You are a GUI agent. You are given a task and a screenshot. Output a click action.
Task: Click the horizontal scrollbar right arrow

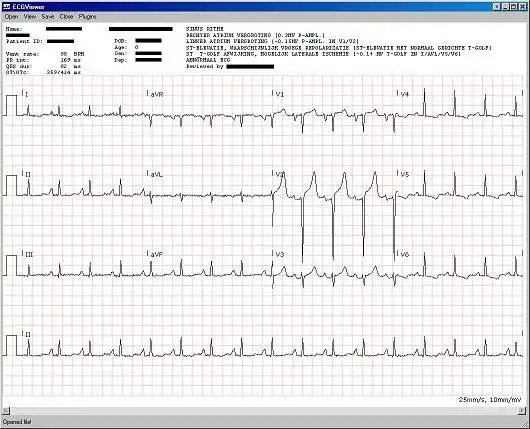point(522,410)
